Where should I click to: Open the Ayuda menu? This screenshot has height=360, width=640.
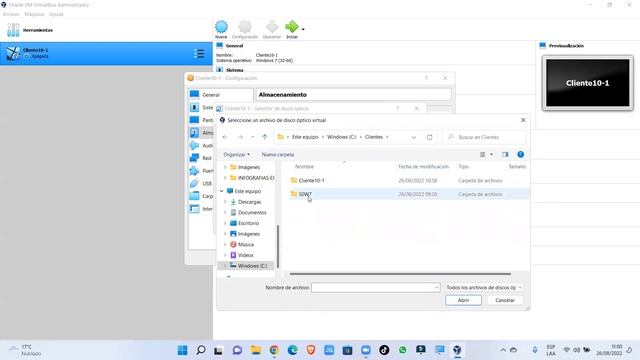pyautogui.click(x=56, y=14)
